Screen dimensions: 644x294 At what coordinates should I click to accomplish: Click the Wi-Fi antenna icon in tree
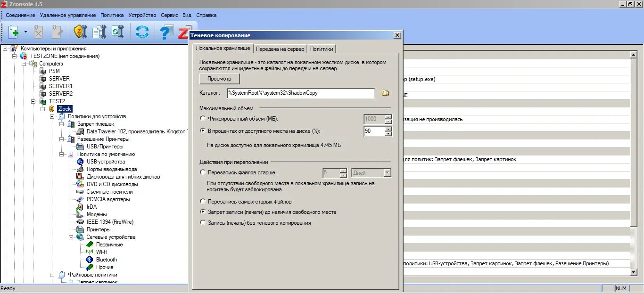coord(90,252)
